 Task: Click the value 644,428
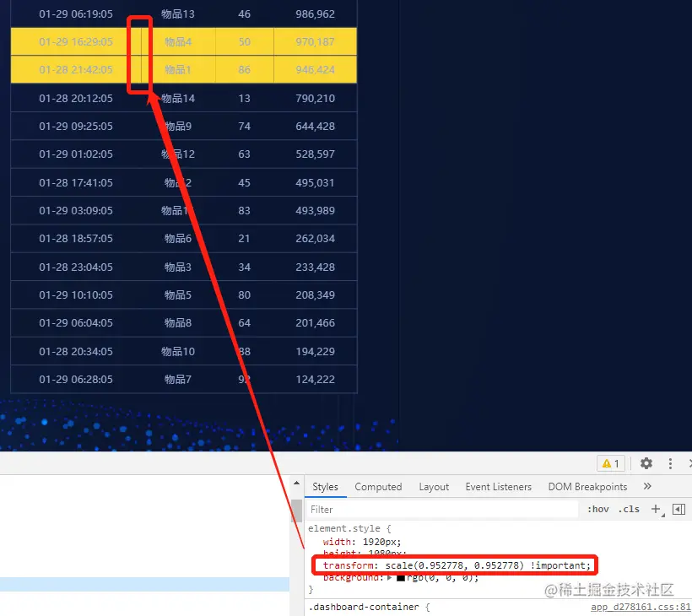[315, 127]
